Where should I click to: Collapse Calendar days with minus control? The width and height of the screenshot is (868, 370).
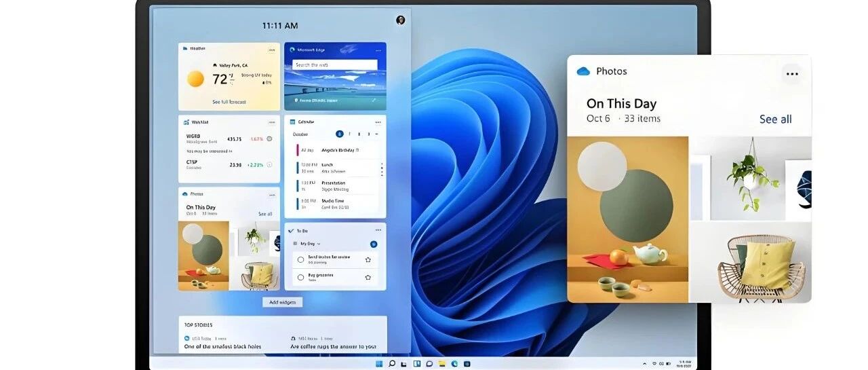376,134
